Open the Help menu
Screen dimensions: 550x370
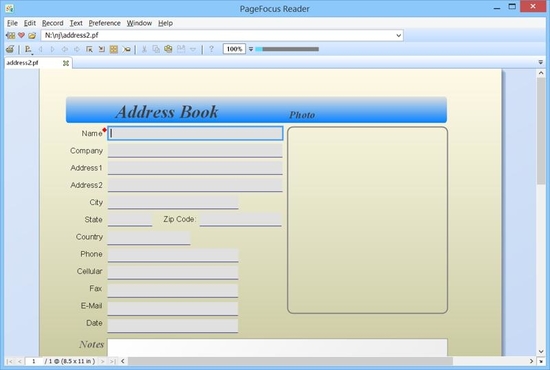point(165,23)
